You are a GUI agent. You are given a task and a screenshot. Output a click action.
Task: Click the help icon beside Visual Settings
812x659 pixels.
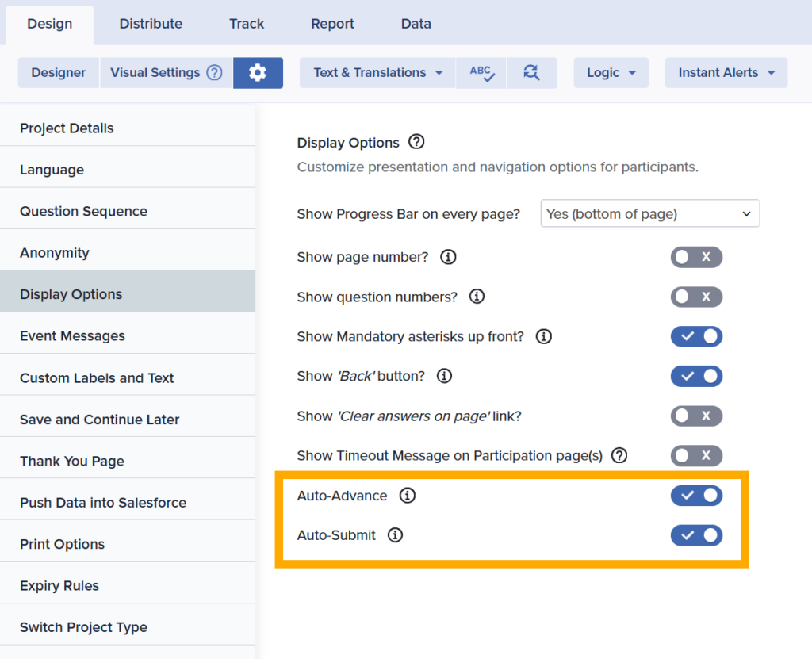(x=214, y=72)
